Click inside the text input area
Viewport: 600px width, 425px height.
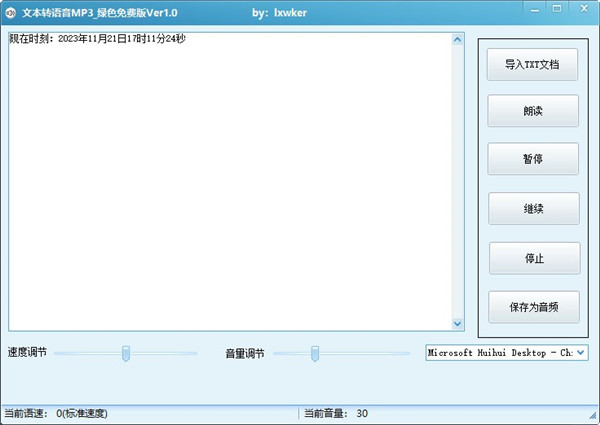[230, 182]
